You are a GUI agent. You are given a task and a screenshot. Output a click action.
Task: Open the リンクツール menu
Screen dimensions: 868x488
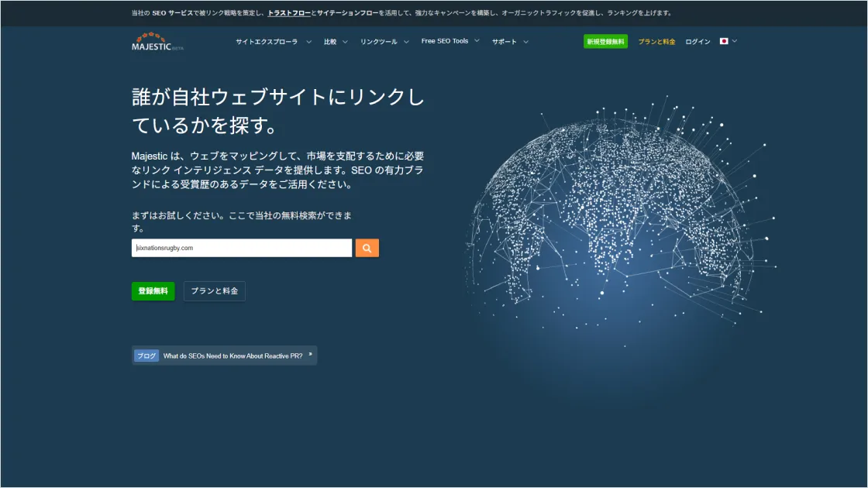[379, 42]
